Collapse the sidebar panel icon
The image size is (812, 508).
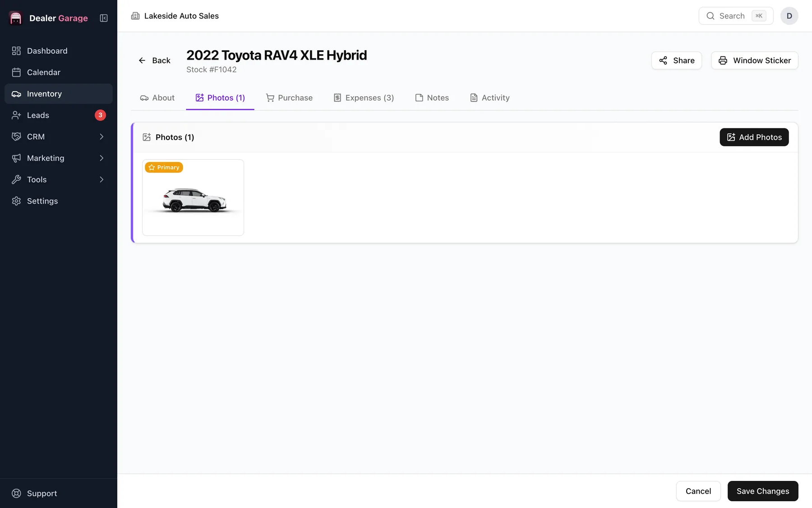(104, 18)
